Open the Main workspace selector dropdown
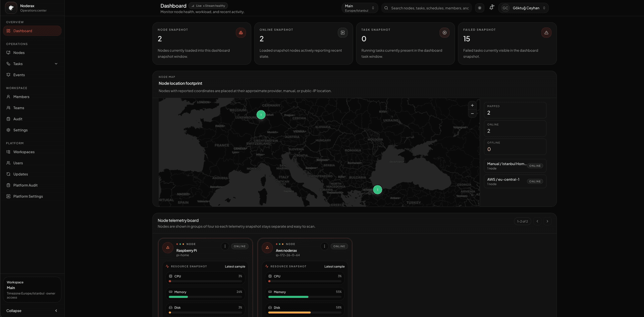This screenshot has height=317, width=644. (360, 8)
